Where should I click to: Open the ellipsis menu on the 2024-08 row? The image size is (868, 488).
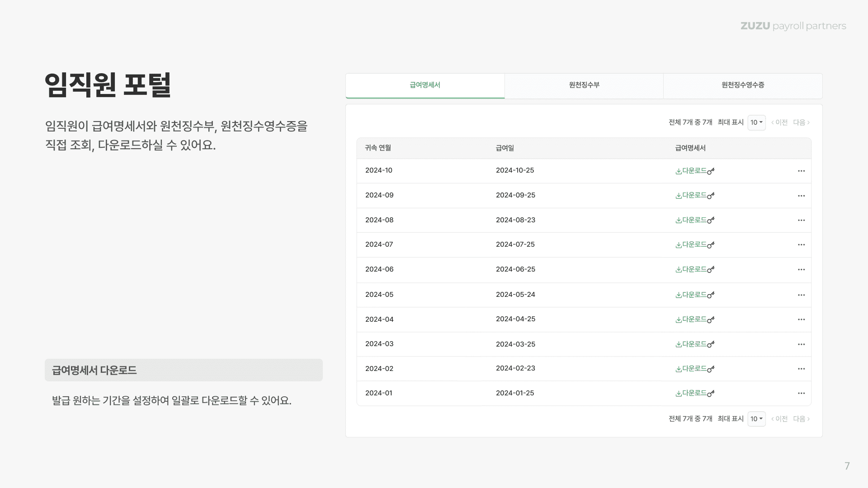[801, 221]
